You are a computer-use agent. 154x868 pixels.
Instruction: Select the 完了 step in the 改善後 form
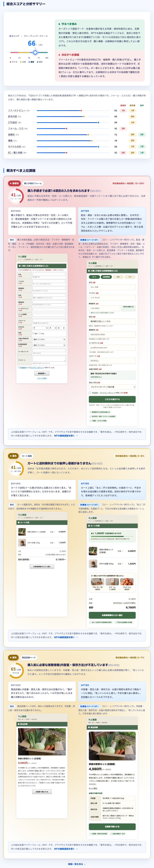pyautogui.click(x=130, y=277)
